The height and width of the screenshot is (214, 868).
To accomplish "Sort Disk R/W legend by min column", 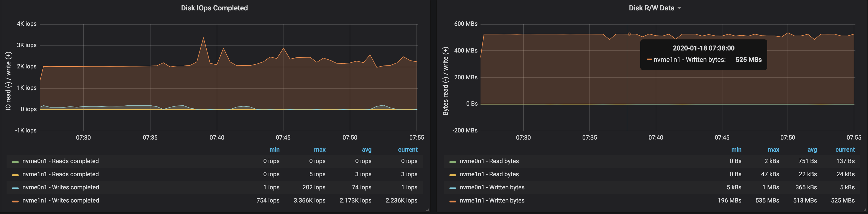I will coord(736,150).
